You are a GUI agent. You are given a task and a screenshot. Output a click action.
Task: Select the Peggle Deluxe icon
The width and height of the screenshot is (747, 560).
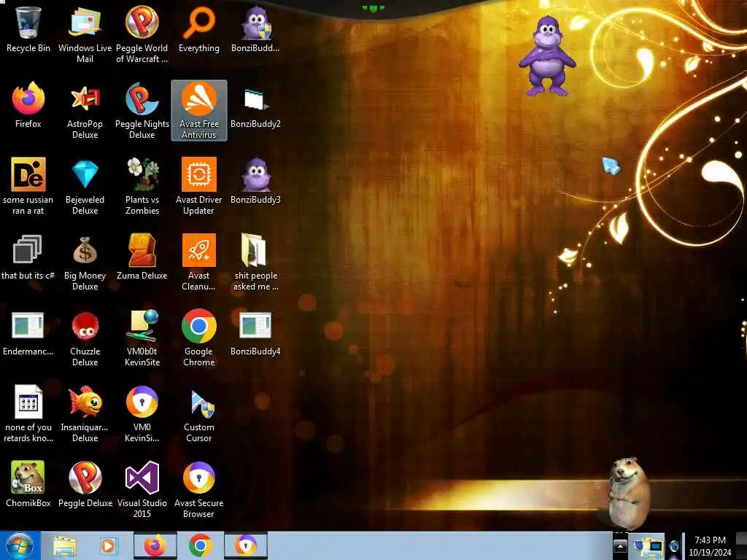[x=85, y=485]
